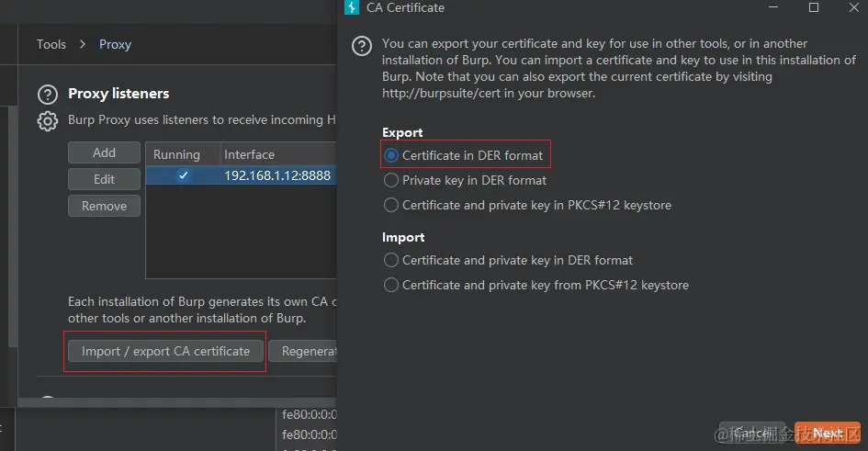This screenshot has width=868, height=451.
Task: Click the Proxy listeners heading
Action: click(x=118, y=94)
